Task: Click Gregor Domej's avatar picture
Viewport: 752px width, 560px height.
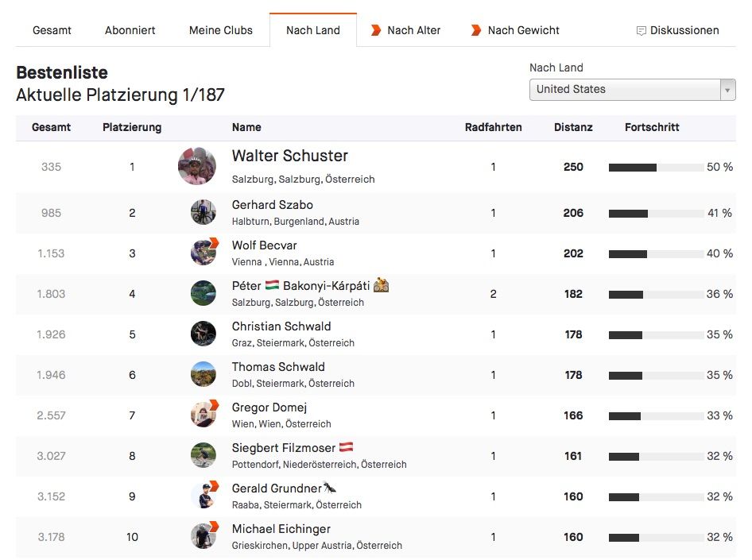Action: [x=204, y=415]
